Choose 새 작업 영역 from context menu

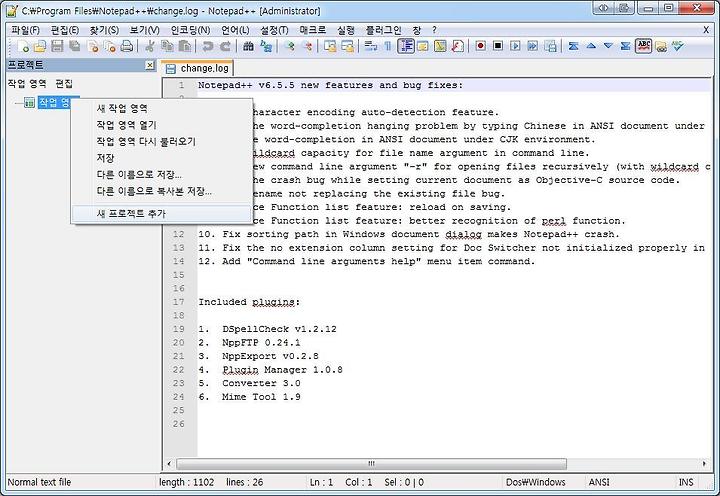(x=162, y=108)
